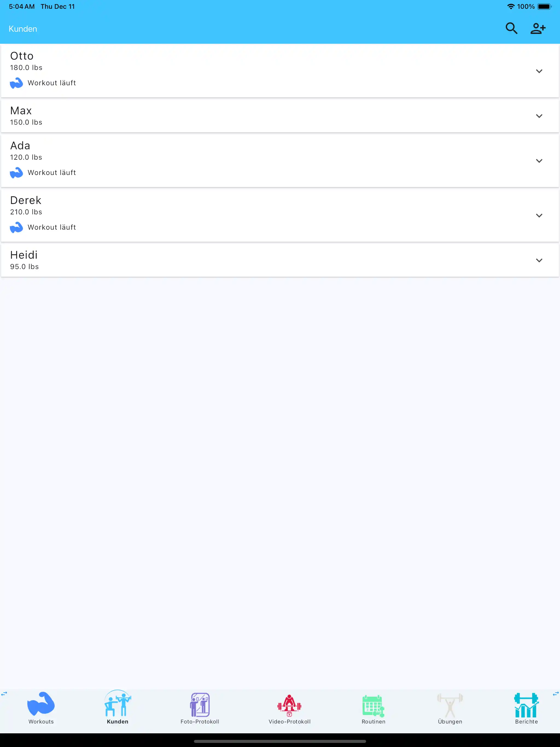The width and height of the screenshot is (560, 747).
Task: Open Foto-Protokoll from the bottom bar
Action: [x=200, y=706]
